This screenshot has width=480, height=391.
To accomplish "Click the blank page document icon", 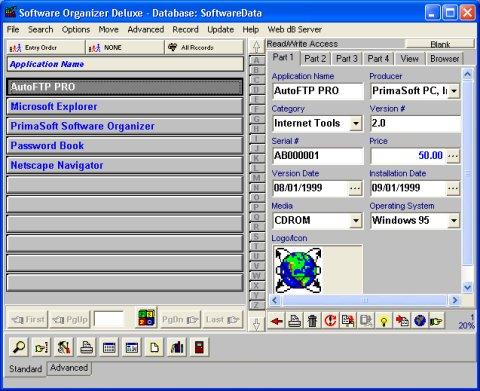I will tap(154, 347).
